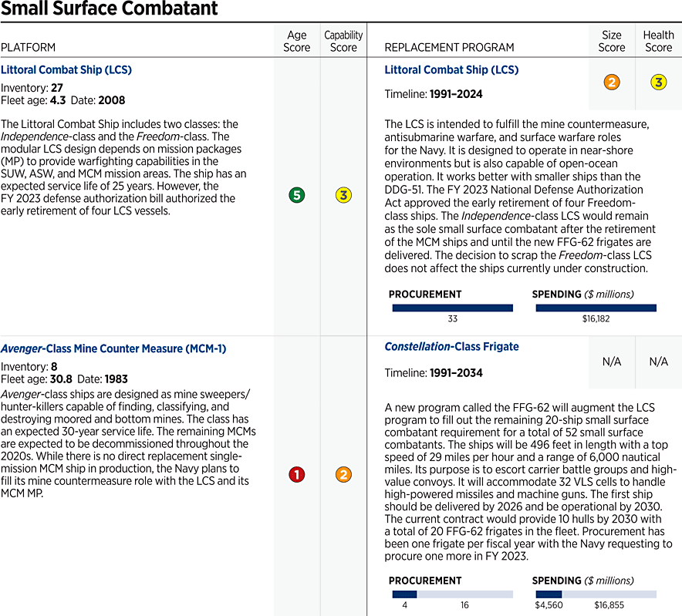Click the frigate spending progress bar
The width and height of the screenshot is (682, 616).
(596, 594)
